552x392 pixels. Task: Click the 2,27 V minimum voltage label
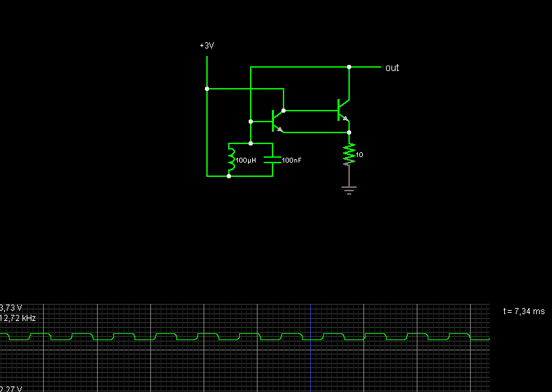coord(12,389)
